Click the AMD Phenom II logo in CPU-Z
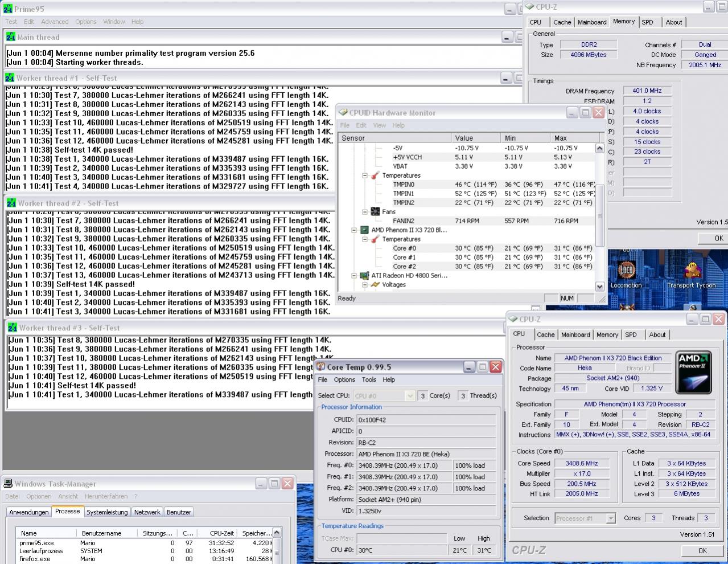728x564 pixels. pyautogui.click(x=694, y=372)
